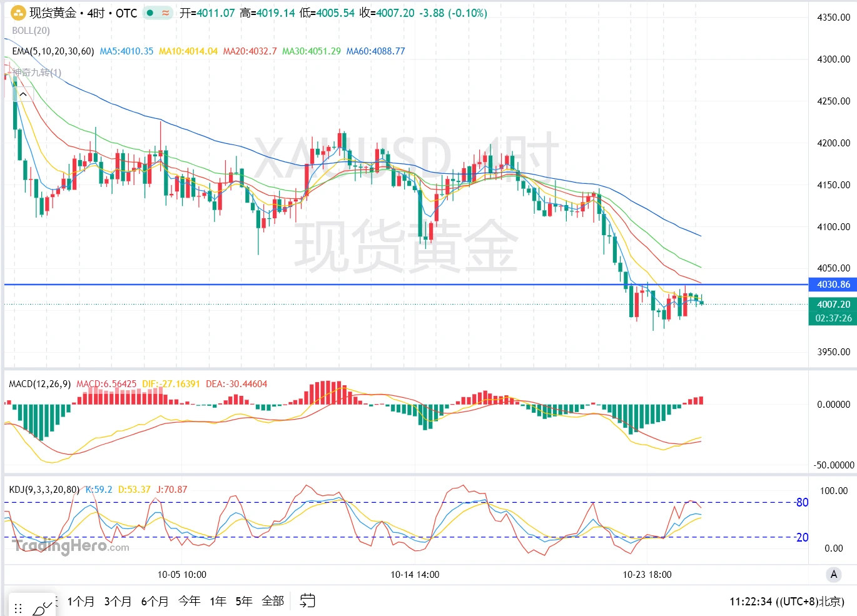Click the J:70.87 value in KDJ
857x616 pixels.
[172, 490]
